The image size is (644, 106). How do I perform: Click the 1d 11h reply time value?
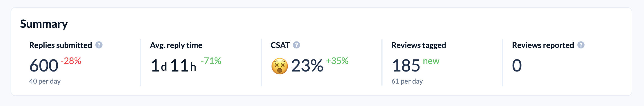[173, 66]
